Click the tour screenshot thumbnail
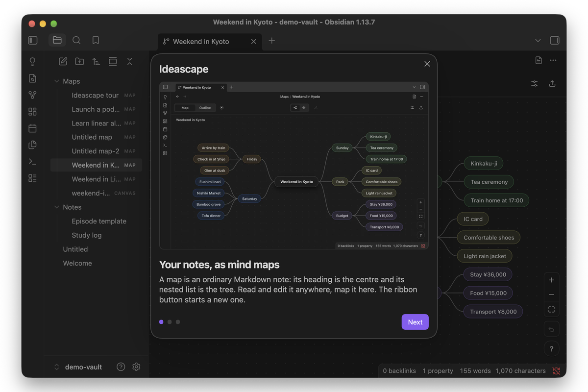 (294, 166)
